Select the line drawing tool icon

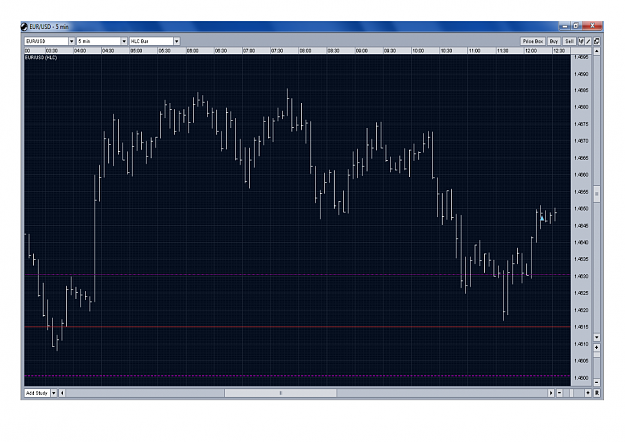pos(588,41)
